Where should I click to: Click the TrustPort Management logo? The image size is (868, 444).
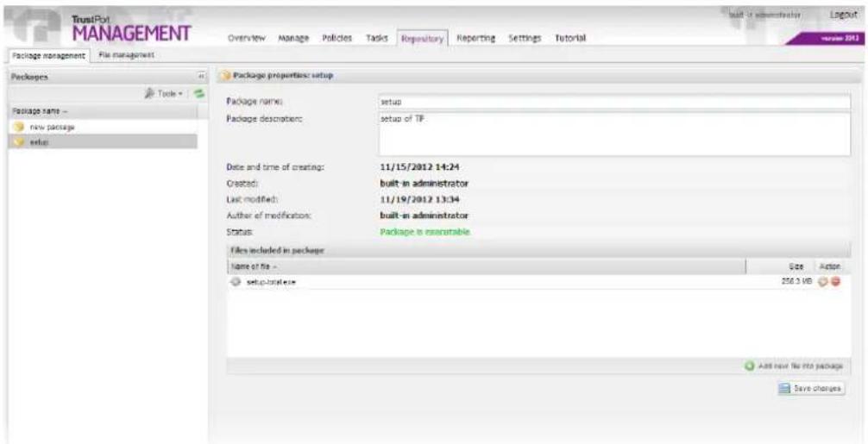pyautogui.click(x=131, y=27)
